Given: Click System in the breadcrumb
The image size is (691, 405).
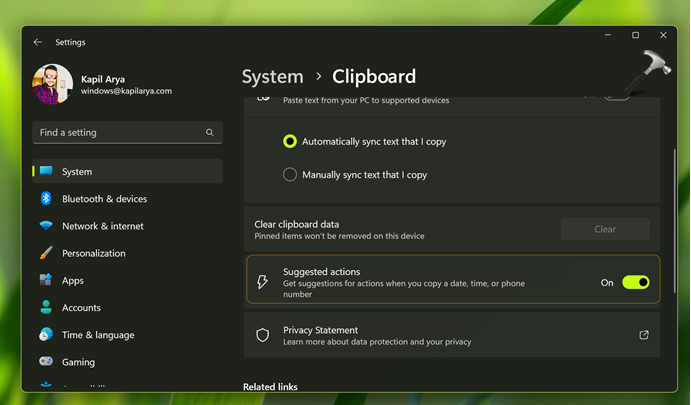Looking at the screenshot, I should [272, 76].
